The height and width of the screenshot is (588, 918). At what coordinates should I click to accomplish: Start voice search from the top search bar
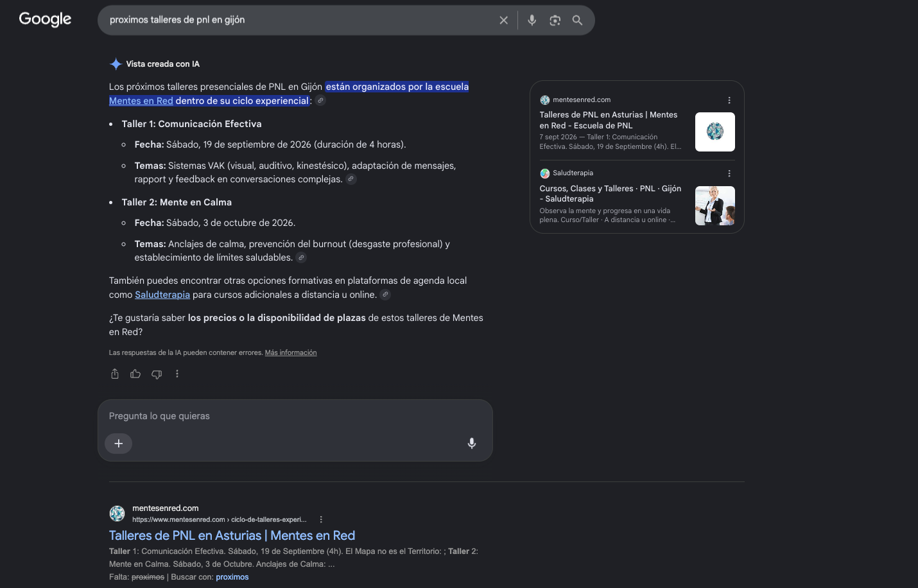coord(532,21)
